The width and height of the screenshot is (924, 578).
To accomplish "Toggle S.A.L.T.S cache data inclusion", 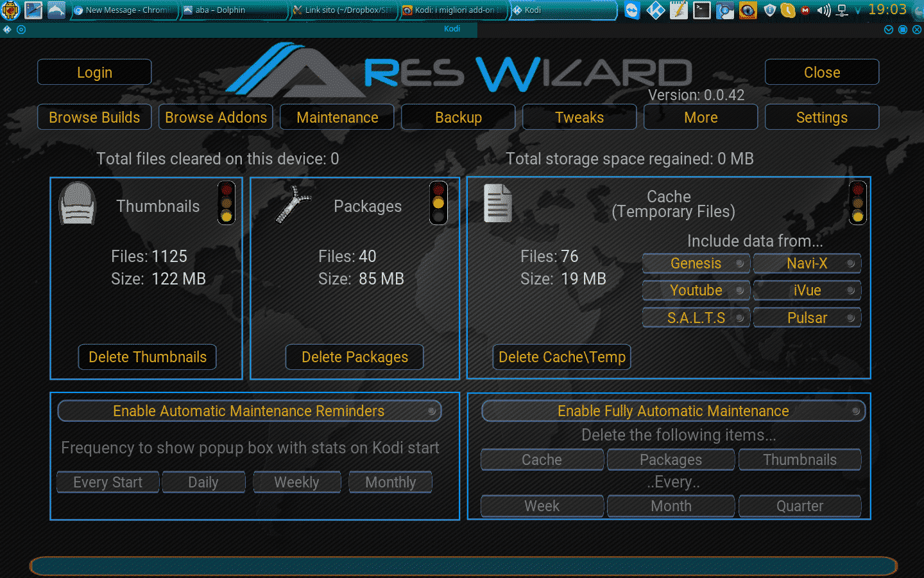I will (696, 317).
